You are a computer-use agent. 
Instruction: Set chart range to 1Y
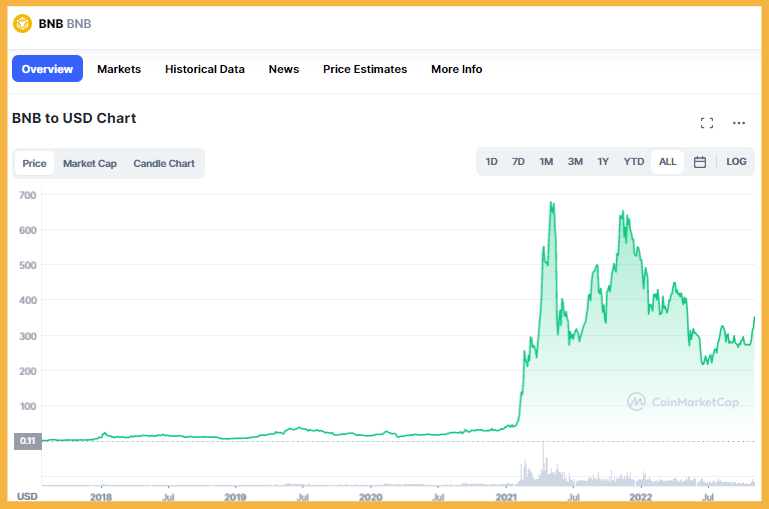603,162
